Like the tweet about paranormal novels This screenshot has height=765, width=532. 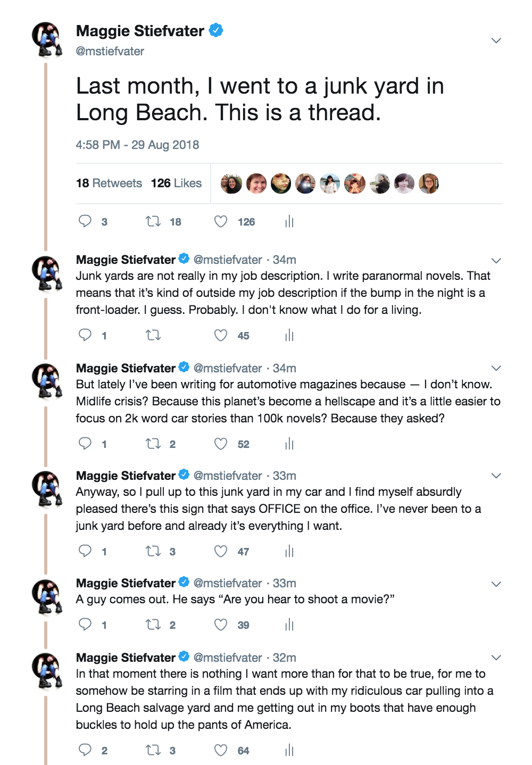pyautogui.click(x=221, y=335)
